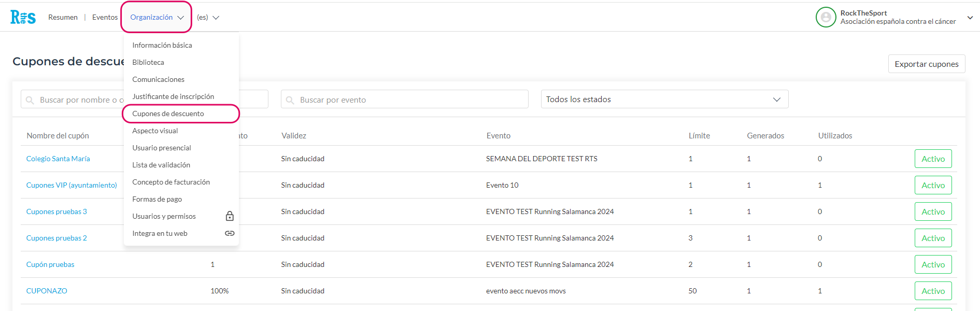Click the link icon beside Integra en tu web
Image resolution: width=980 pixels, height=311 pixels.
coord(230,233)
